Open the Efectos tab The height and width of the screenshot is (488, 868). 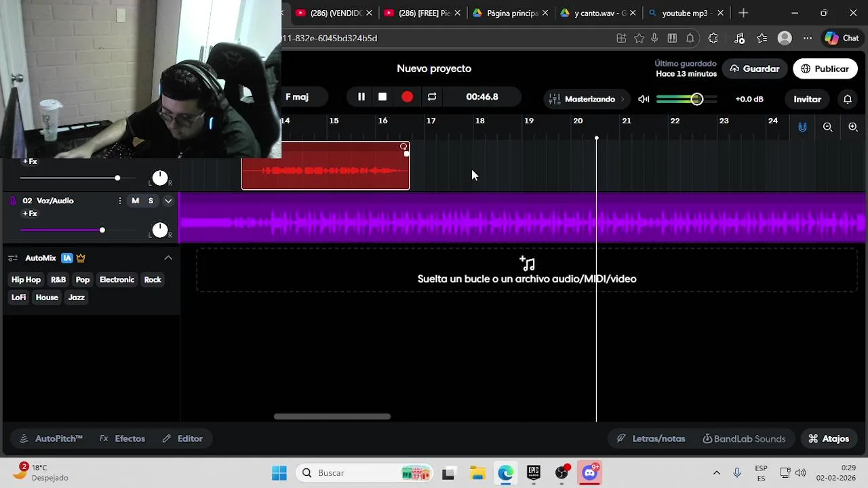click(x=122, y=439)
